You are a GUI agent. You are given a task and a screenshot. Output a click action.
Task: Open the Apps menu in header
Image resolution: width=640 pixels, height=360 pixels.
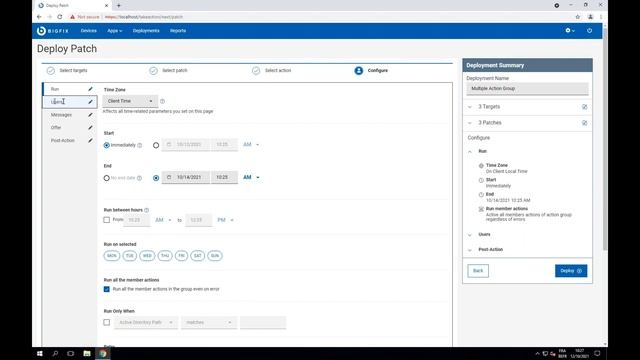[x=115, y=31]
